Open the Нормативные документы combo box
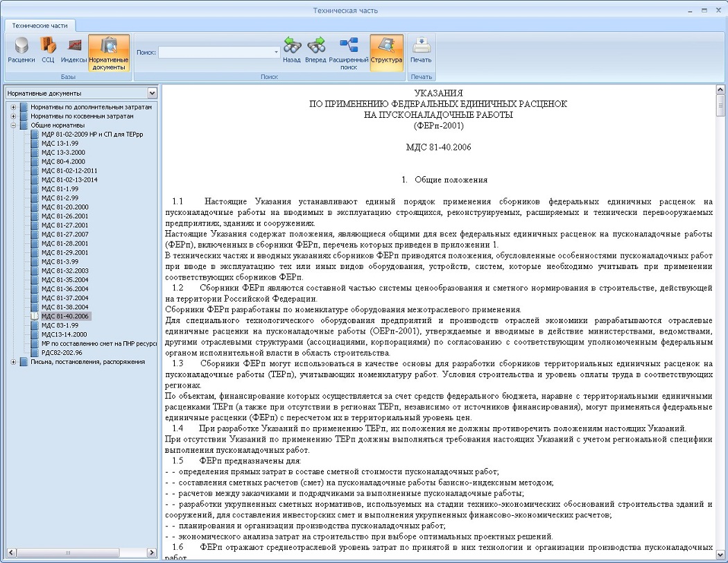The width and height of the screenshot is (728, 563). tap(82, 94)
